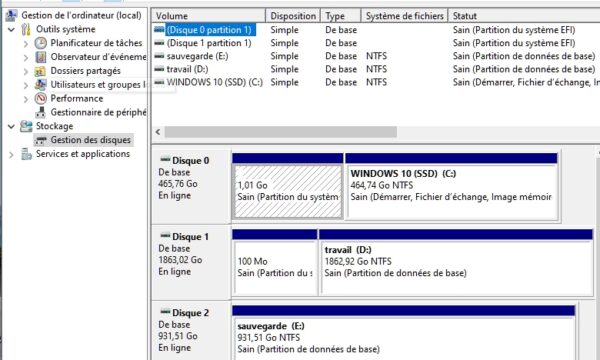Click the Disque 2 disk label
The image size is (600, 360).
191,313
